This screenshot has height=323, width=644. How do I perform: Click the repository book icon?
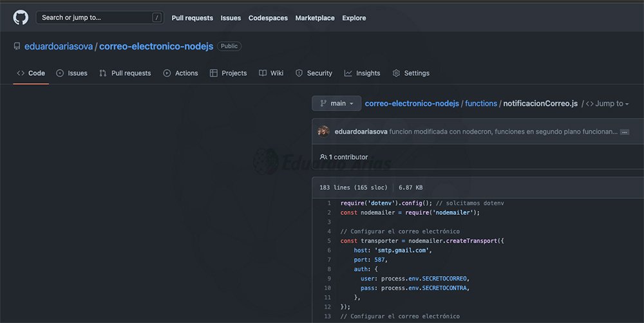coord(17,46)
